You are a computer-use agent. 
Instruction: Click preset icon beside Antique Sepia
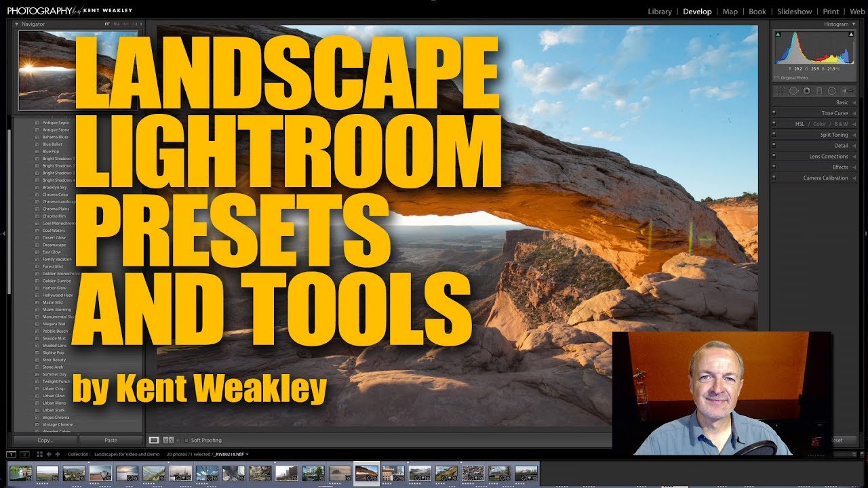point(37,123)
